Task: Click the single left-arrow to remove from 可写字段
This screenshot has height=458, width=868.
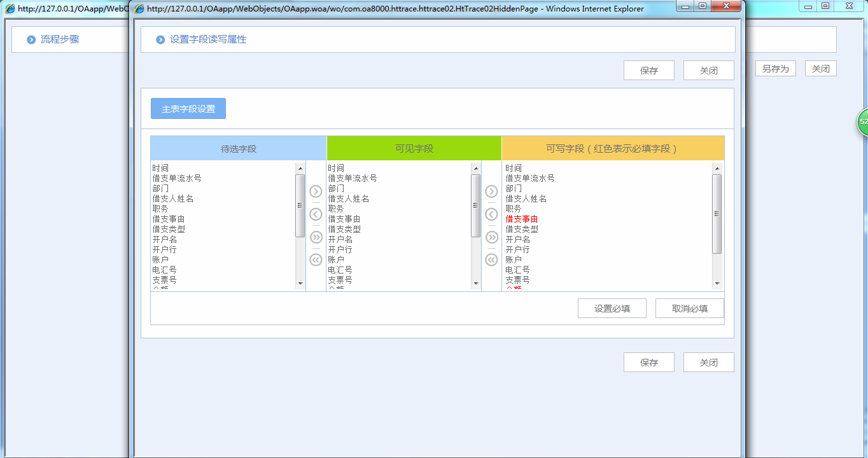Action: click(491, 214)
